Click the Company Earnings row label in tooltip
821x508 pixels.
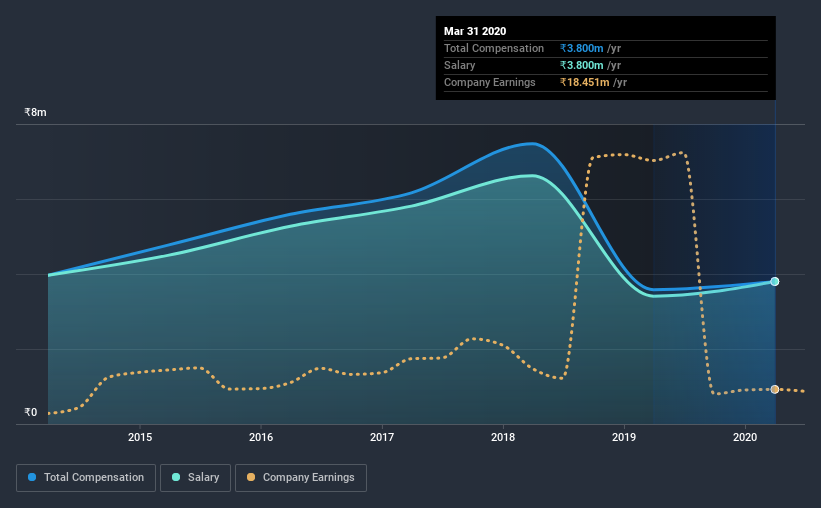coord(490,82)
